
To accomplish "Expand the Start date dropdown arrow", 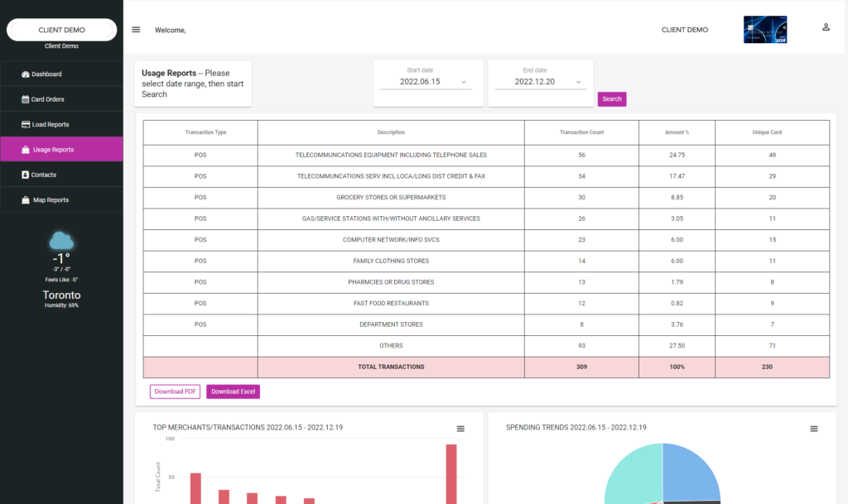I will pos(464,82).
